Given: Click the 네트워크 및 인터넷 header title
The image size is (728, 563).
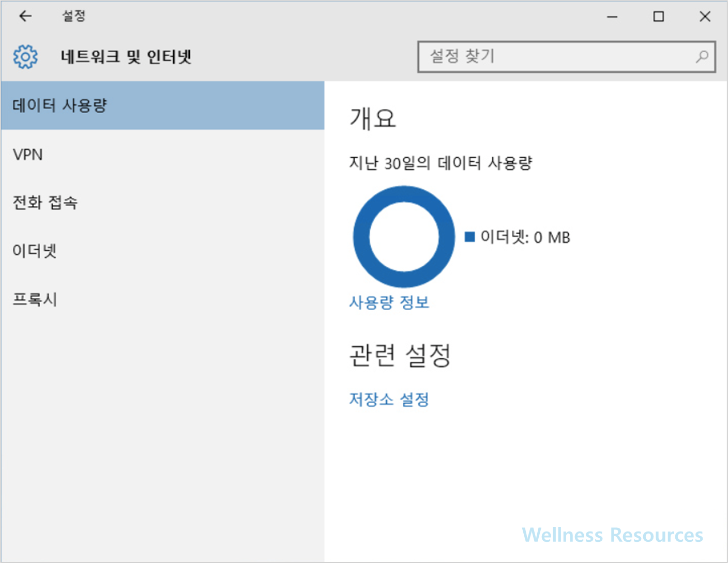Looking at the screenshot, I should [x=126, y=56].
